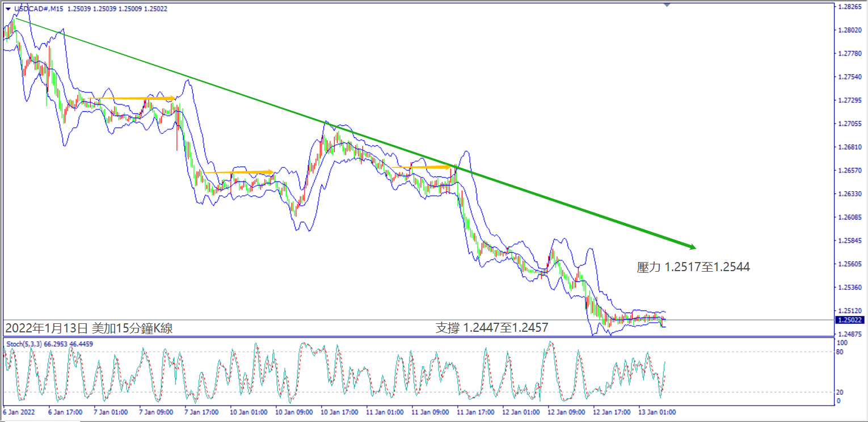The width and height of the screenshot is (868, 422).
Task: Open the chart menu triangle beside USDCAD#
Action: click(7, 9)
